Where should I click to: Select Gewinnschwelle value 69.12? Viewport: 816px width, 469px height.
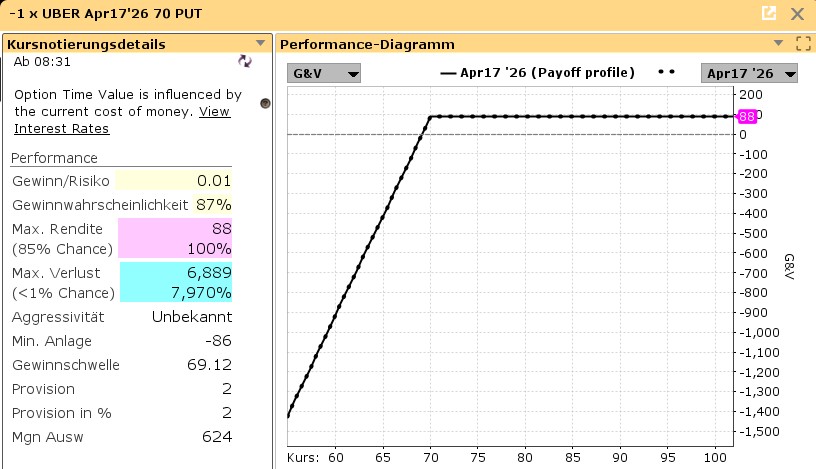click(x=209, y=365)
